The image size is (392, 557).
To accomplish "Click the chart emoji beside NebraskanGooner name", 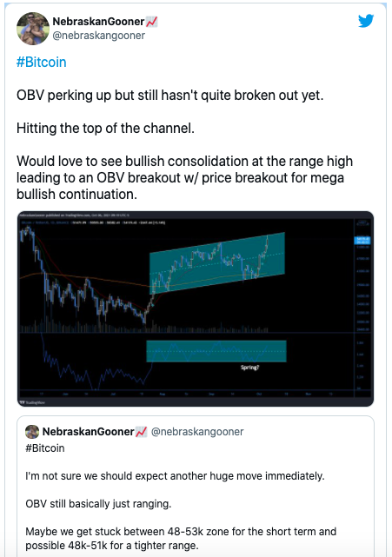I will tap(152, 22).
